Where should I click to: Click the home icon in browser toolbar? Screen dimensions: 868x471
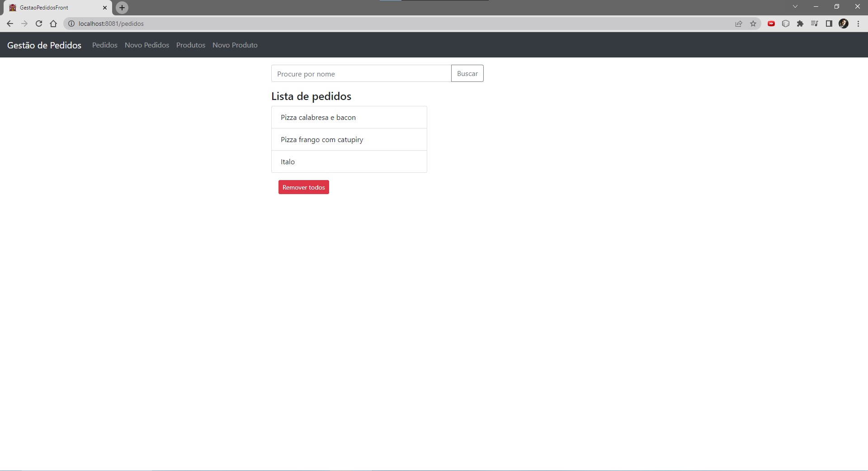coord(53,23)
